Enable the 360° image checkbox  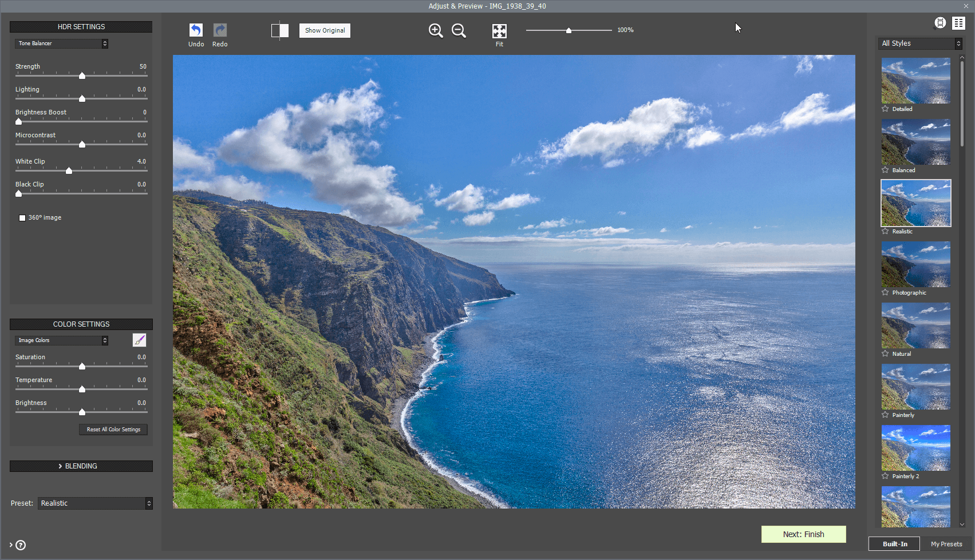pos(22,218)
